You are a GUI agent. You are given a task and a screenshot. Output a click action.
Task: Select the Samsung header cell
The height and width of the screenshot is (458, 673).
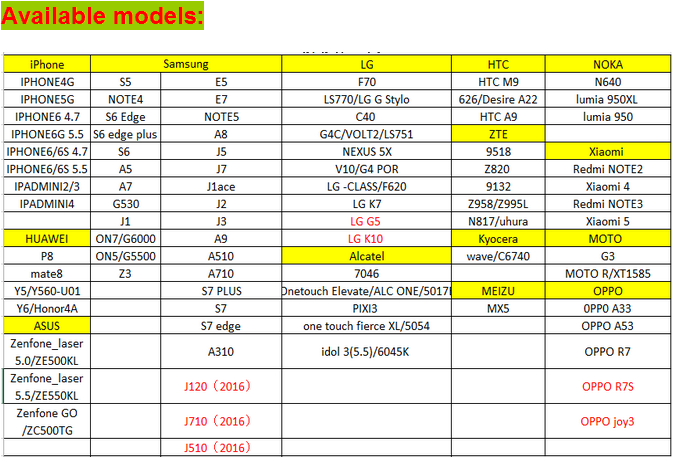tap(186, 64)
